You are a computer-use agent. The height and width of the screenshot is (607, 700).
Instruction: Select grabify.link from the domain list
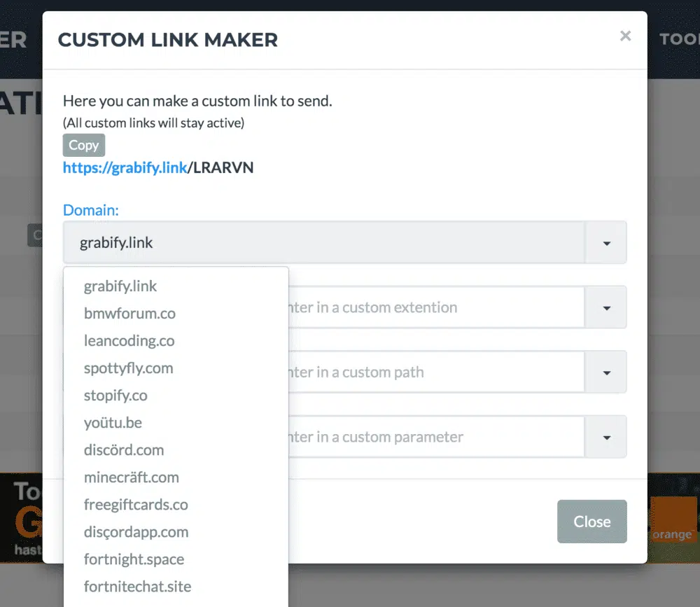tap(120, 286)
